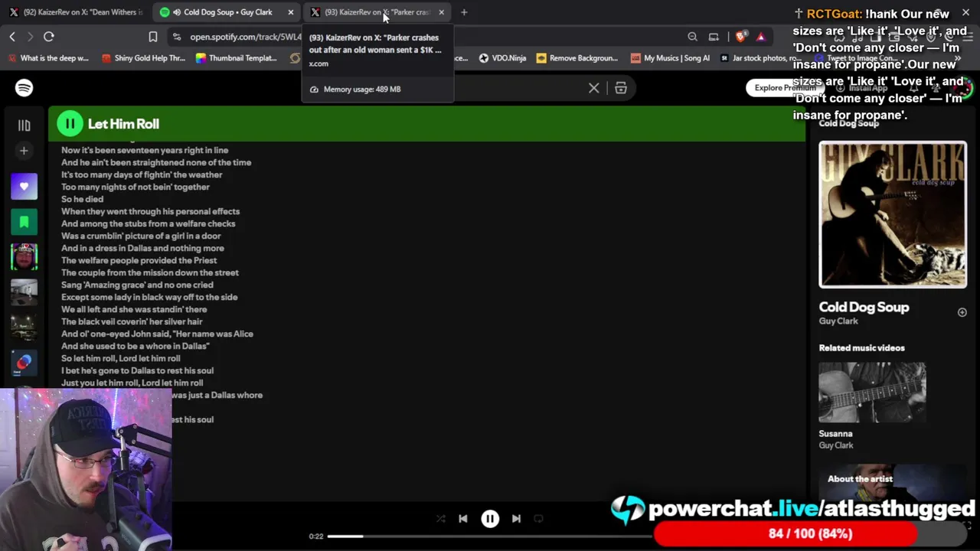Click the 'Let Him Roll' song title
This screenshot has height=551, width=980.
click(123, 124)
